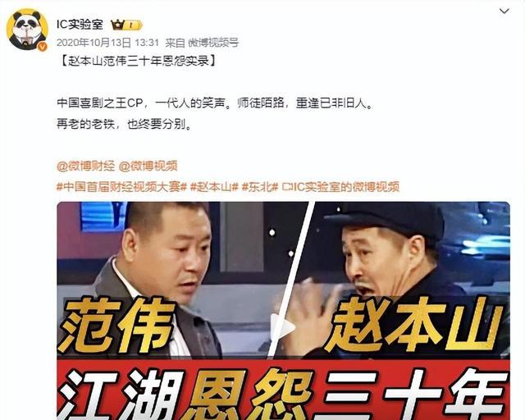Open hashtag #赵本山#
This screenshot has width=525, height=420.
click(214, 186)
